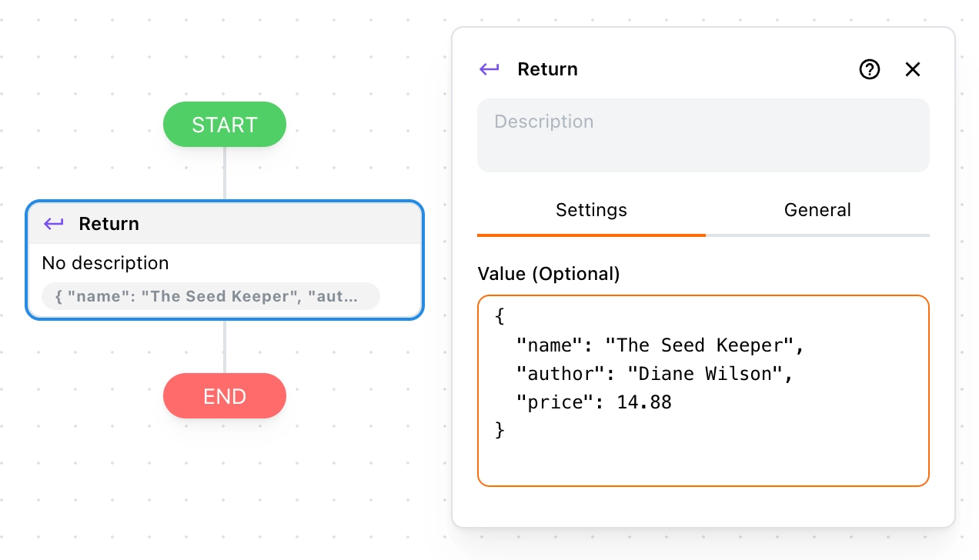This screenshot has width=979, height=560.
Task: Click the connector line between Return and END
Action: point(224,346)
